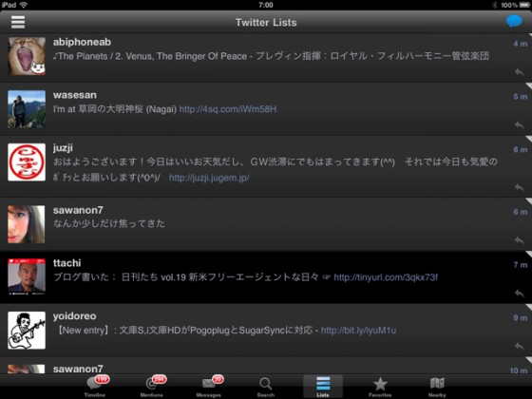The height and width of the screenshot is (399, 532).
Task: Reply to abiphoneab's tweet
Action: pyautogui.click(x=519, y=72)
